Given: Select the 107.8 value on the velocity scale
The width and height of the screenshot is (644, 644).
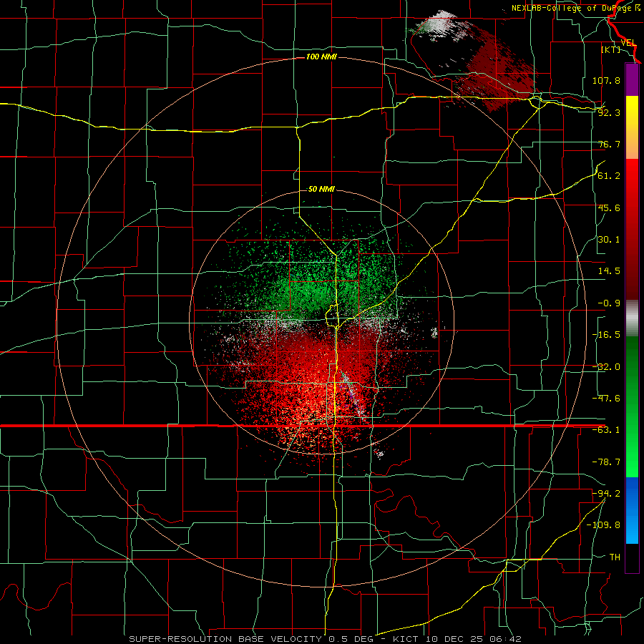Looking at the screenshot, I should click(606, 80).
